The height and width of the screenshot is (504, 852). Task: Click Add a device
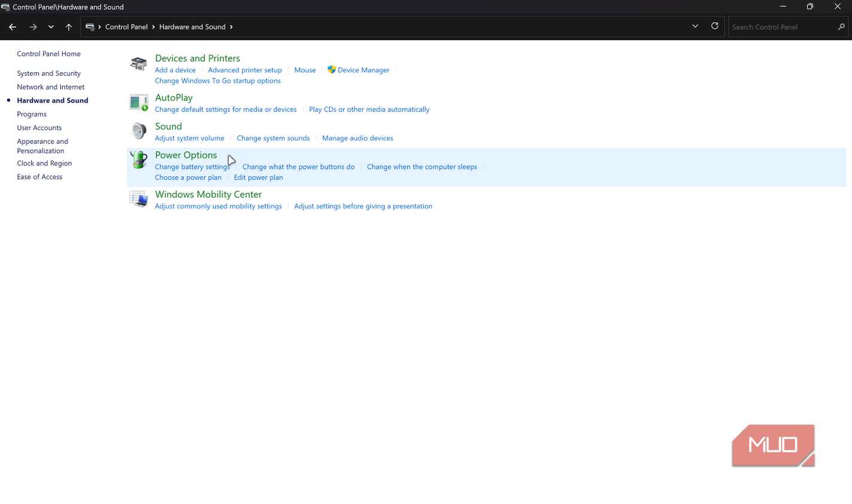[x=175, y=70]
